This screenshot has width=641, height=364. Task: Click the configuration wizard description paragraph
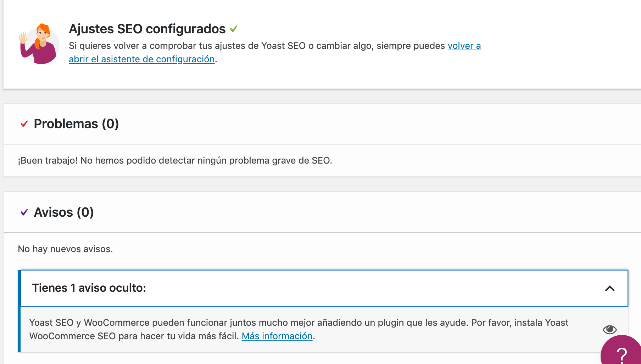[275, 52]
